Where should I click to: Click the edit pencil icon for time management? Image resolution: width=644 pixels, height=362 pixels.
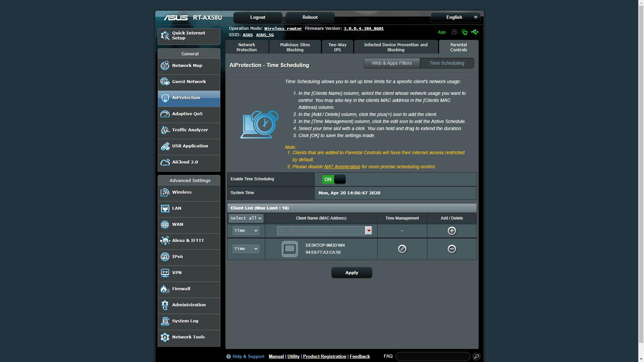(402, 249)
